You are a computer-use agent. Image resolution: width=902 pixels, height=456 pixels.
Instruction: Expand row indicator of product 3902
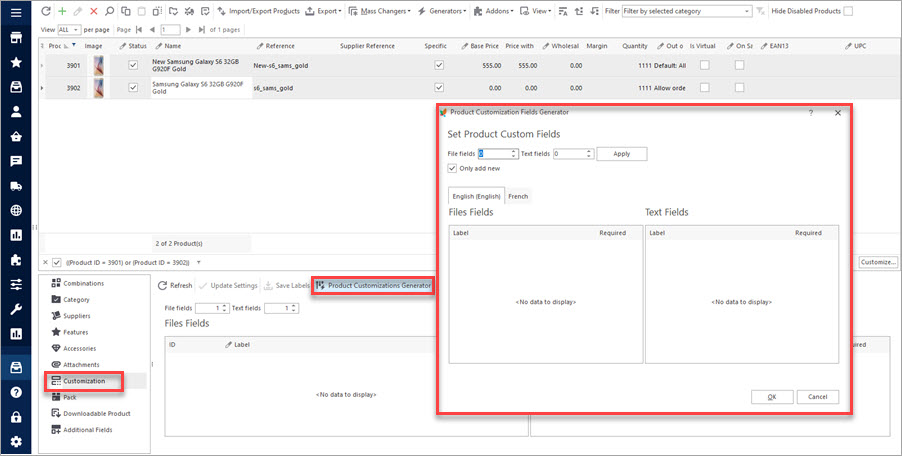[42, 87]
